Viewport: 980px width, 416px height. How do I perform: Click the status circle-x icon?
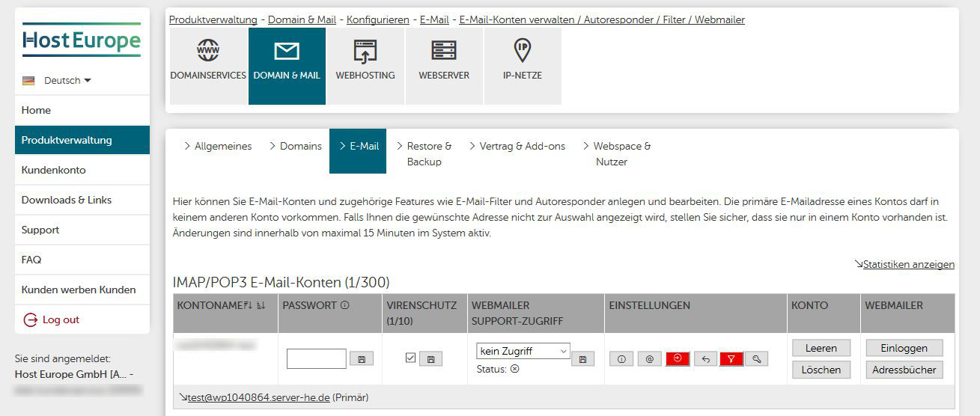(515, 369)
